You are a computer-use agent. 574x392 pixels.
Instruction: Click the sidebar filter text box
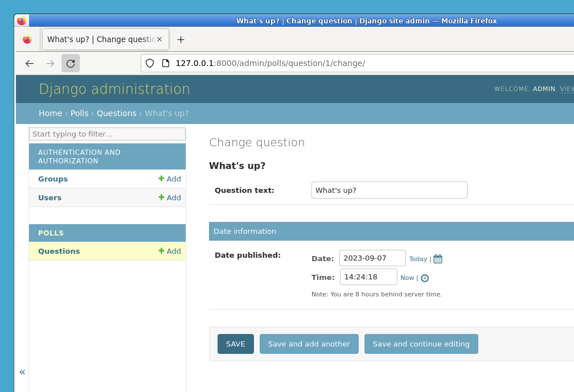click(107, 134)
